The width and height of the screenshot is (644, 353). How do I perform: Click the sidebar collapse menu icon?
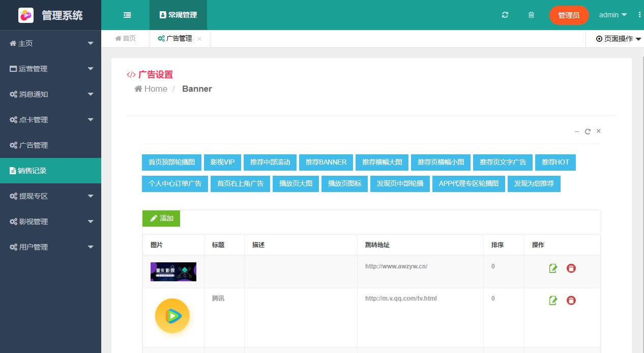127,15
